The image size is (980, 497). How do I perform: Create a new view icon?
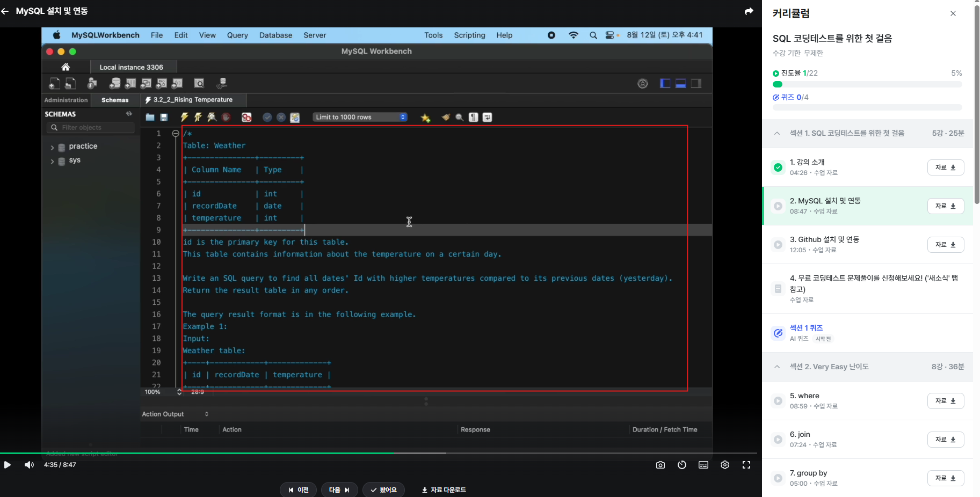tap(146, 83)
